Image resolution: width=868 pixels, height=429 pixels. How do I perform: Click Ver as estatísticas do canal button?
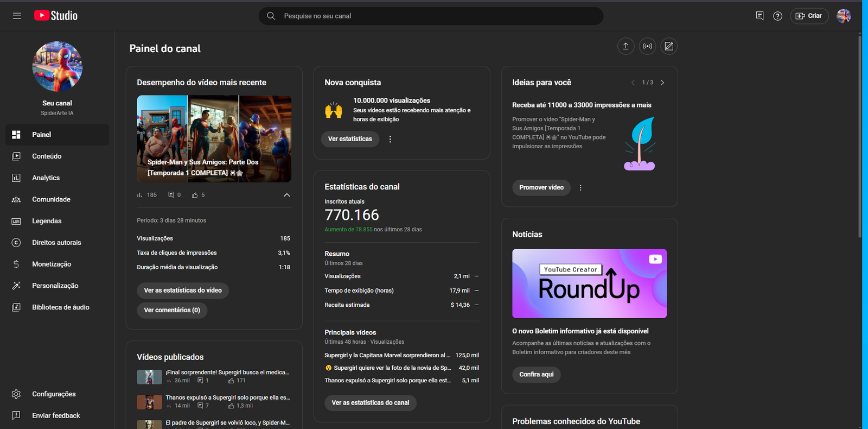(371, 402)
